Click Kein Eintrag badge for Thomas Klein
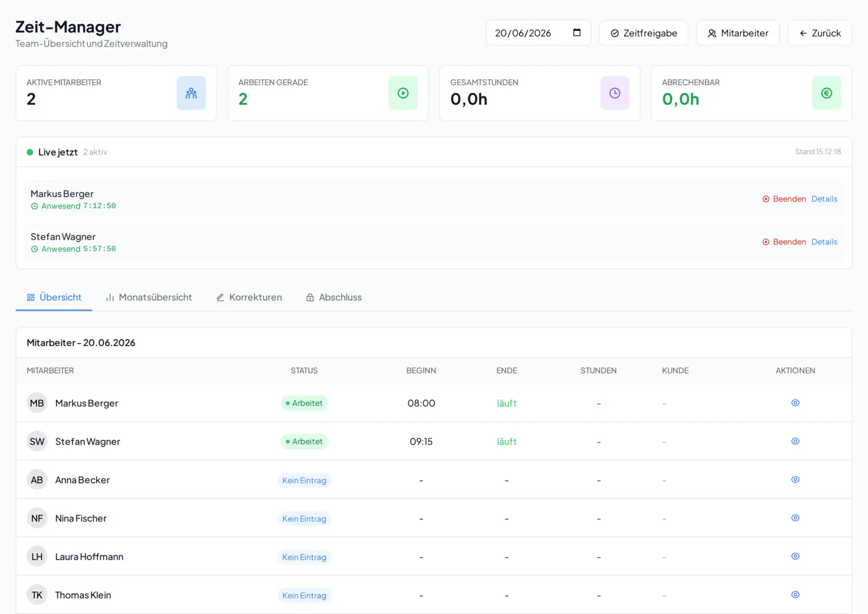The height and width of the screenshot is (614, 868). (x=304, y=596)
